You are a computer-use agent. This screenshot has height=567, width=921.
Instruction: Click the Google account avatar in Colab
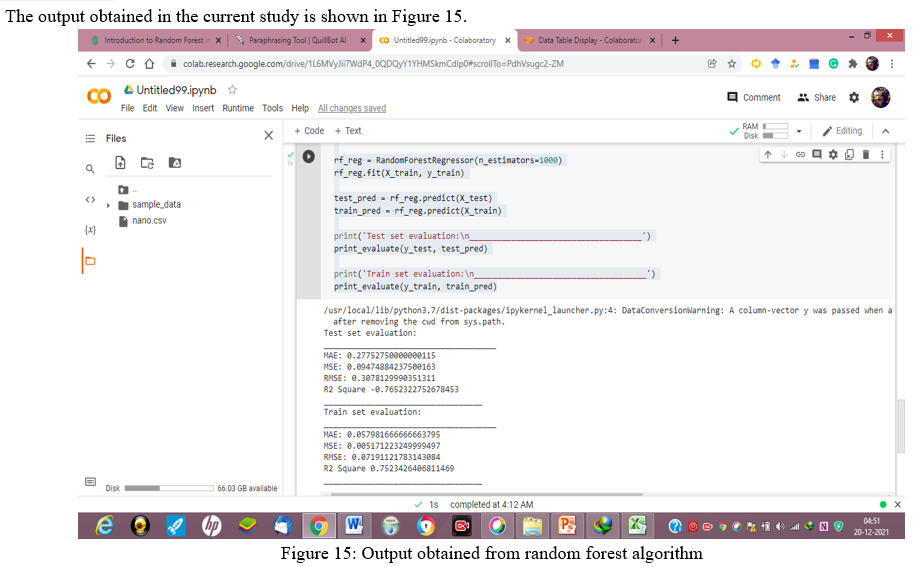click(880, 97)
